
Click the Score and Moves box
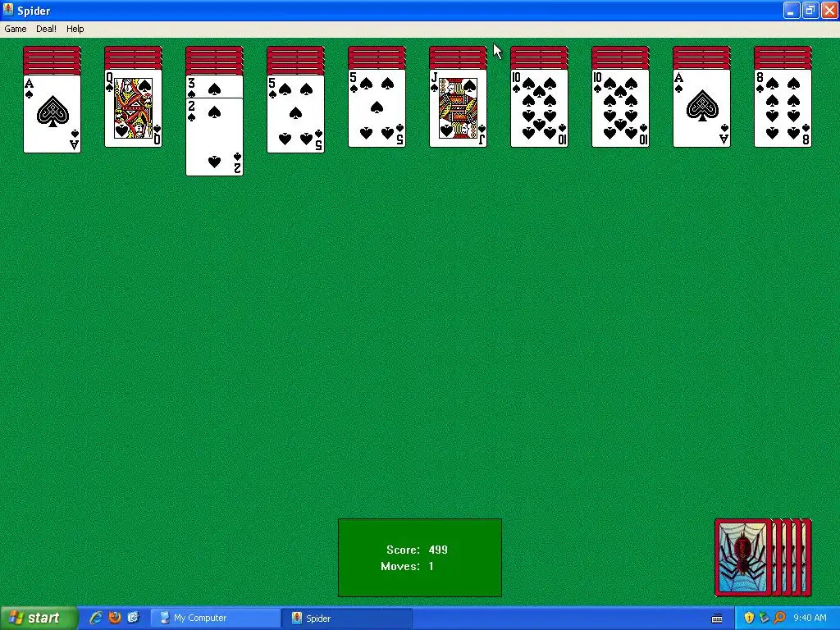click(x=420, y=558)
